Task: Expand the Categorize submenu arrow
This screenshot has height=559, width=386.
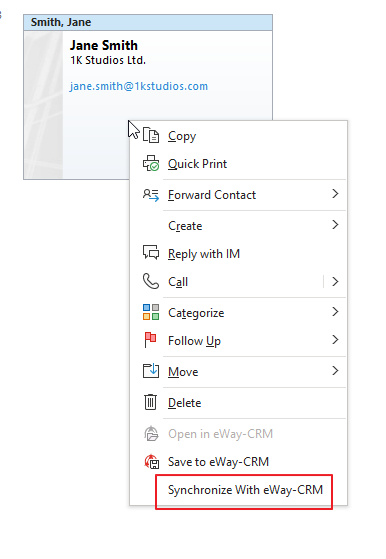Action: 335,312
